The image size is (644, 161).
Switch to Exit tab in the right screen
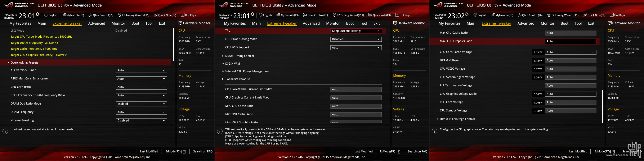point(591,23)
